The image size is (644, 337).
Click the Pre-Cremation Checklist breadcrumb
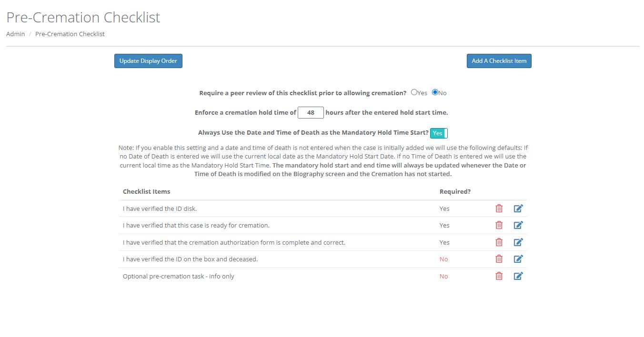pos(70,34)
